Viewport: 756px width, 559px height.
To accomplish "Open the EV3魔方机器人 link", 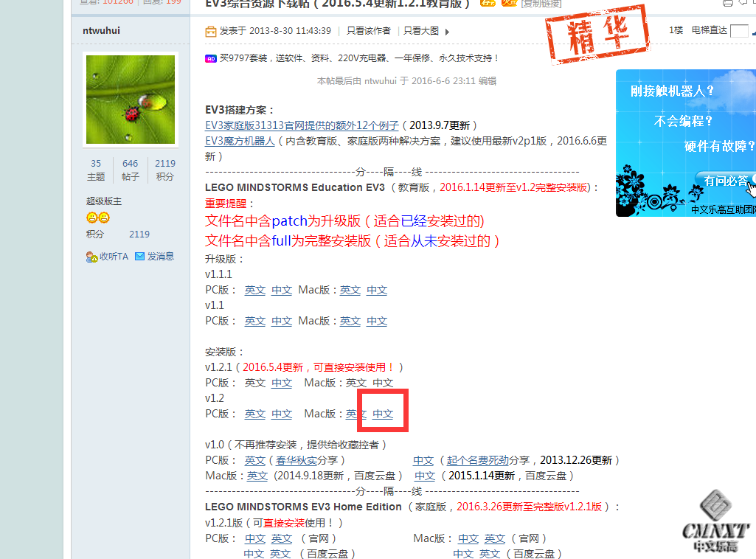I will pyautogui.click(x=240, y=141).
